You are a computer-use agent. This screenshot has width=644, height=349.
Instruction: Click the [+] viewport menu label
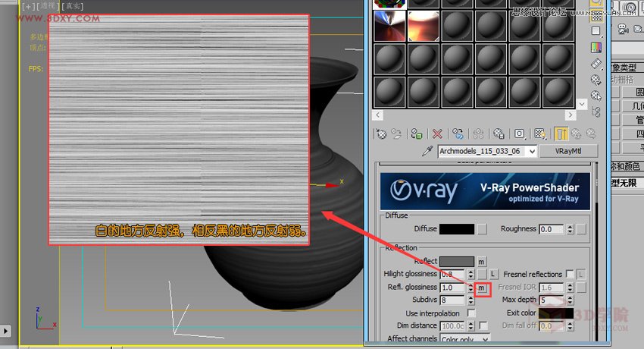pos(28,6)
